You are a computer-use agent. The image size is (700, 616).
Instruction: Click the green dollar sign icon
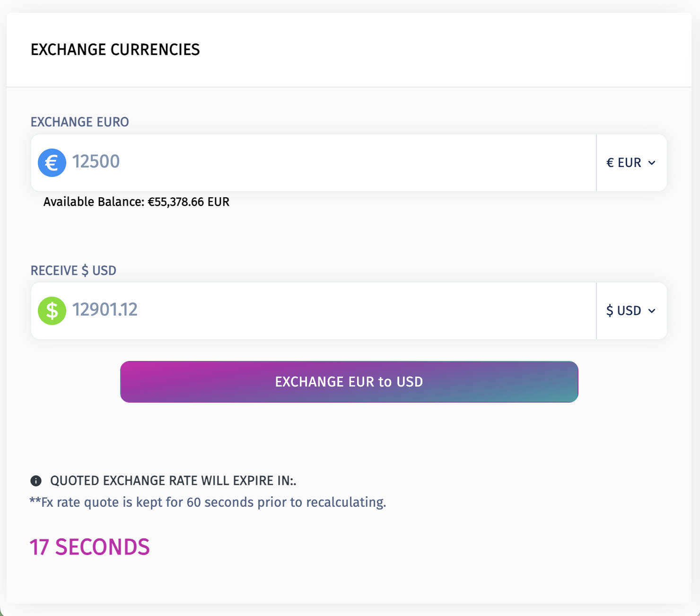coord(52,311)
